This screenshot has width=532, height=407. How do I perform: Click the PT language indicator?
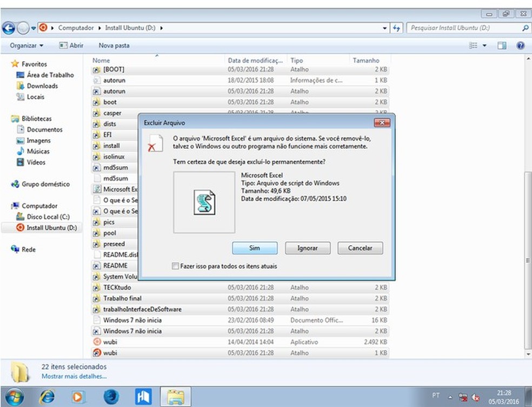(x=436, y=396)
